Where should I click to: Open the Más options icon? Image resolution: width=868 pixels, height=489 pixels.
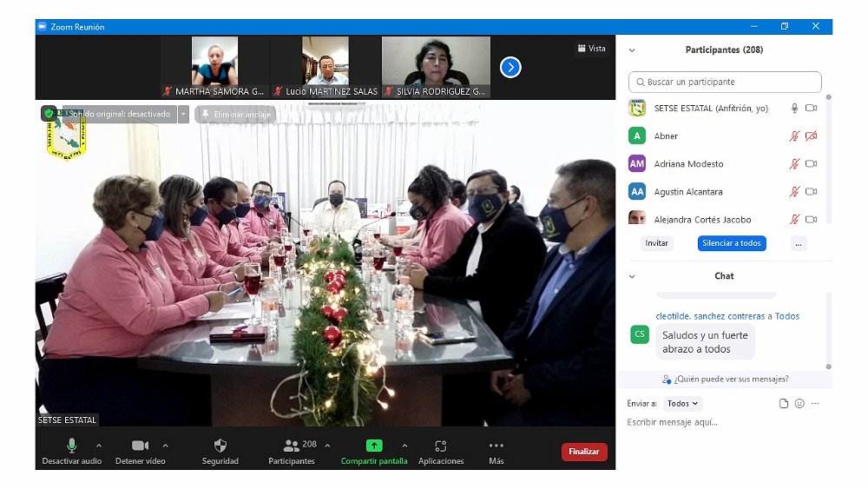pos(496,446)
